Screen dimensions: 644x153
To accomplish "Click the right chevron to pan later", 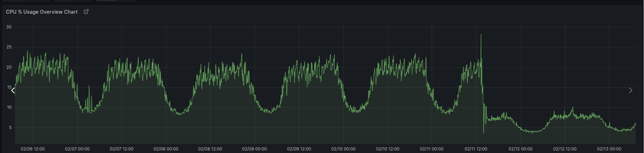I will 631,90.
